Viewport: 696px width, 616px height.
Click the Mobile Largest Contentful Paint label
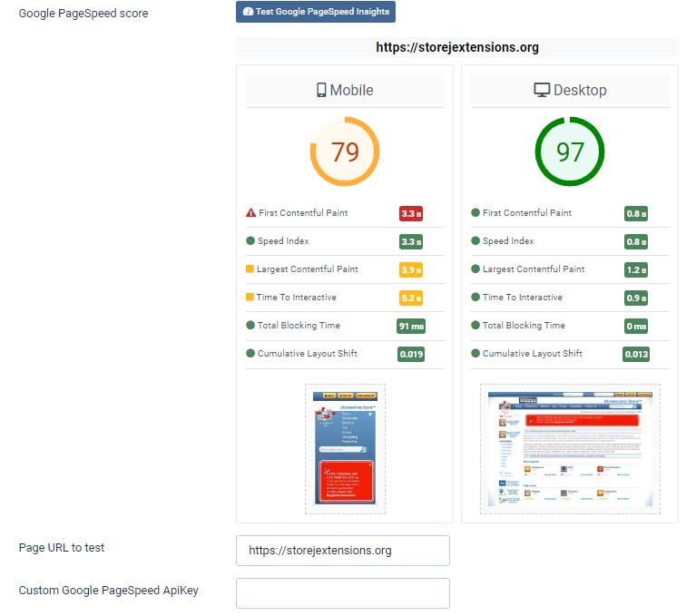(x=307, y=269)
